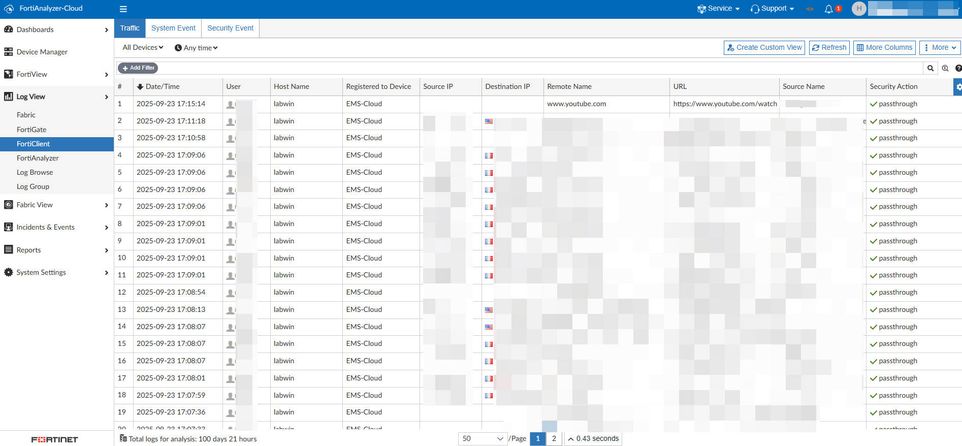
Task: Click the US flag in row 13
Action: pyautogui.click(x=489, y=310)
